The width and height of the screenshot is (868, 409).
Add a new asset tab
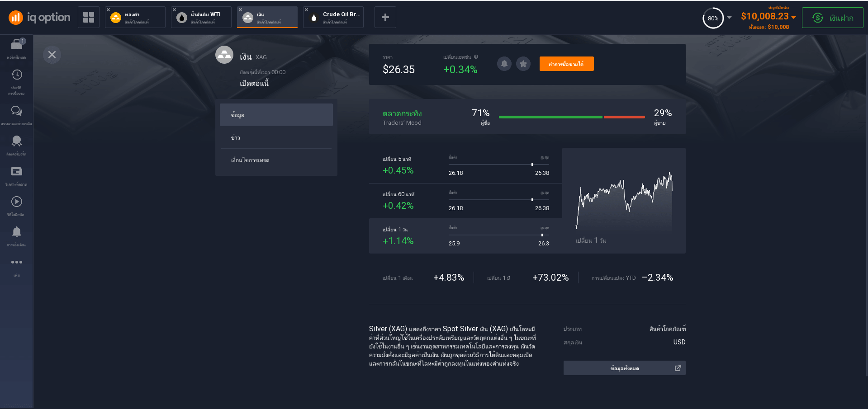(x=385, y=17)
